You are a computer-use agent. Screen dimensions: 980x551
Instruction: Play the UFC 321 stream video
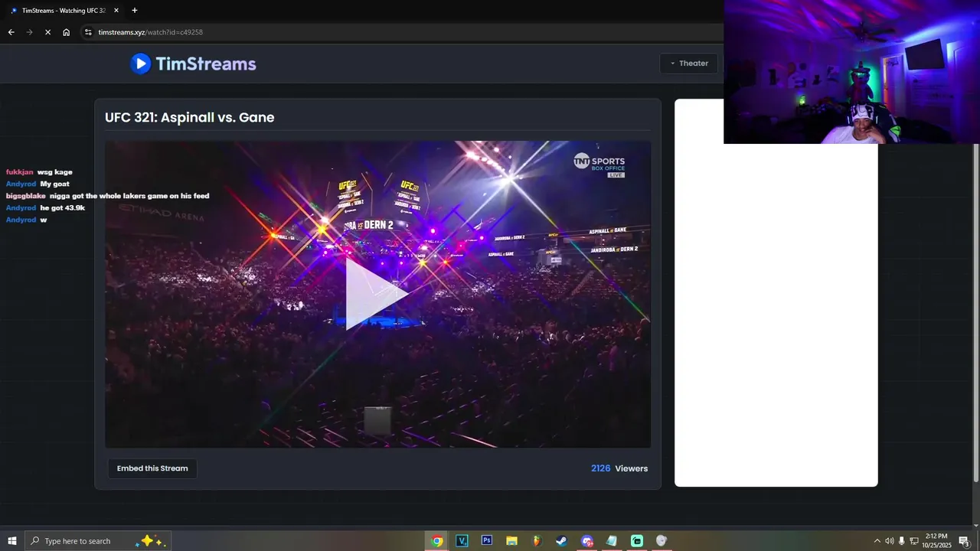[377, 294]
